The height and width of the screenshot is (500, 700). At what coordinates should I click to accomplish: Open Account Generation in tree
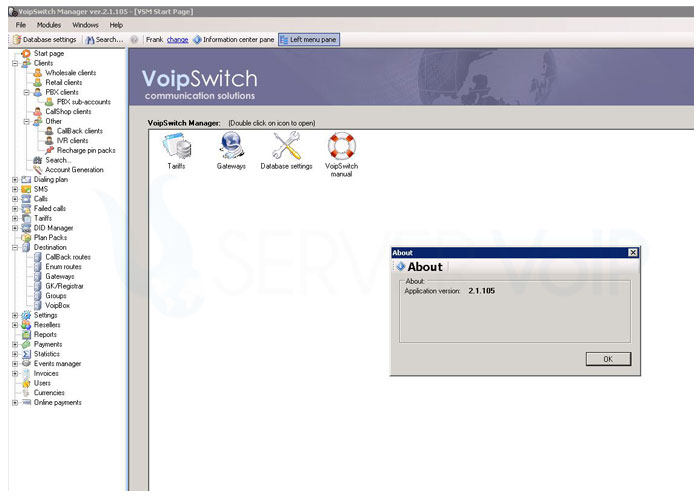tap(74, 170)
